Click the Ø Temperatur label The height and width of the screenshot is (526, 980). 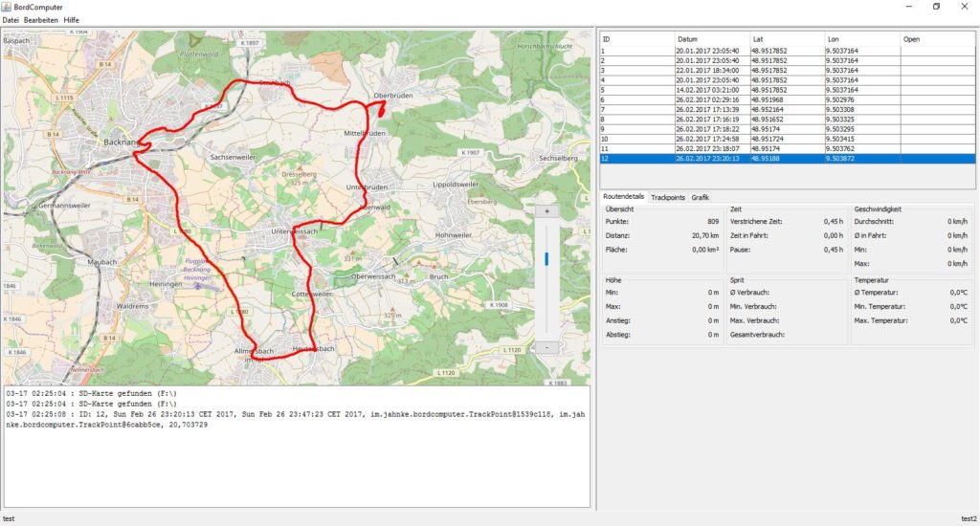(876, 293)
